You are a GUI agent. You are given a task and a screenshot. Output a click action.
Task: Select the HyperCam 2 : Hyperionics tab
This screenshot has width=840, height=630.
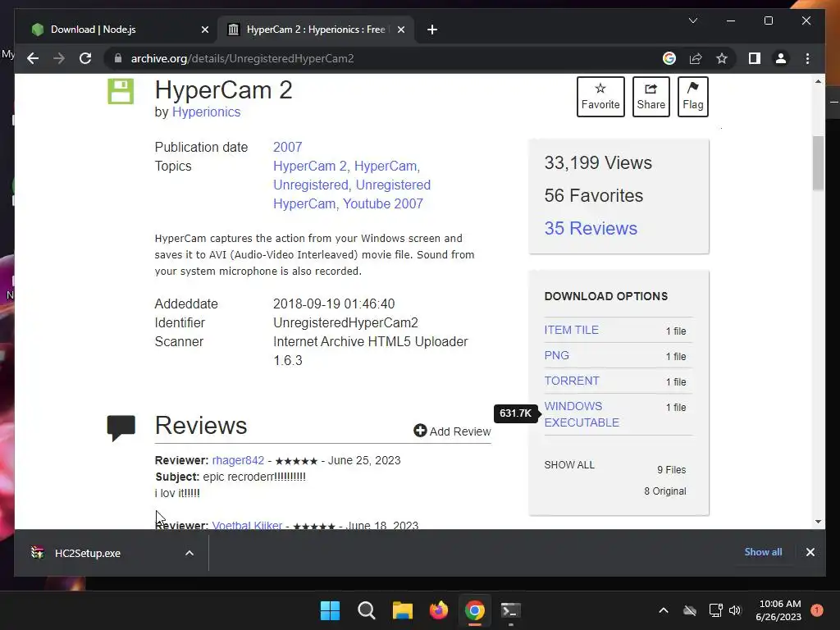coord(316,30)
